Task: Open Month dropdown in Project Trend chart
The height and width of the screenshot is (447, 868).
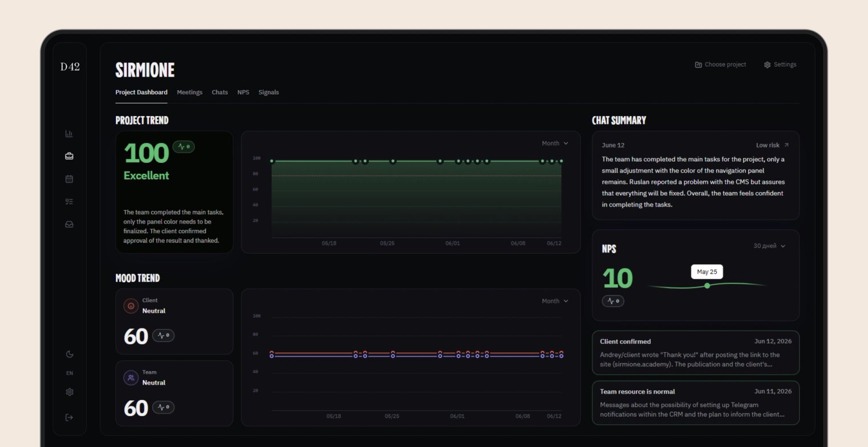Action: 555,143
